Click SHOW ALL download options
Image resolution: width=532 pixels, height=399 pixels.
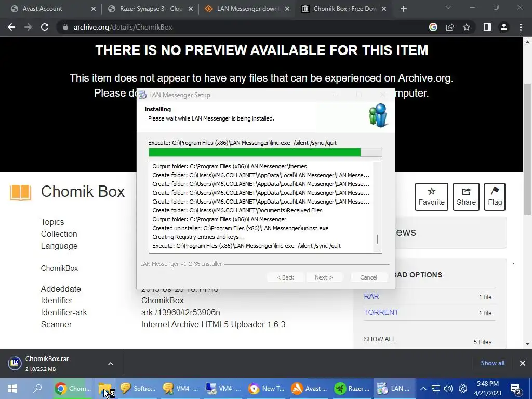379,339
